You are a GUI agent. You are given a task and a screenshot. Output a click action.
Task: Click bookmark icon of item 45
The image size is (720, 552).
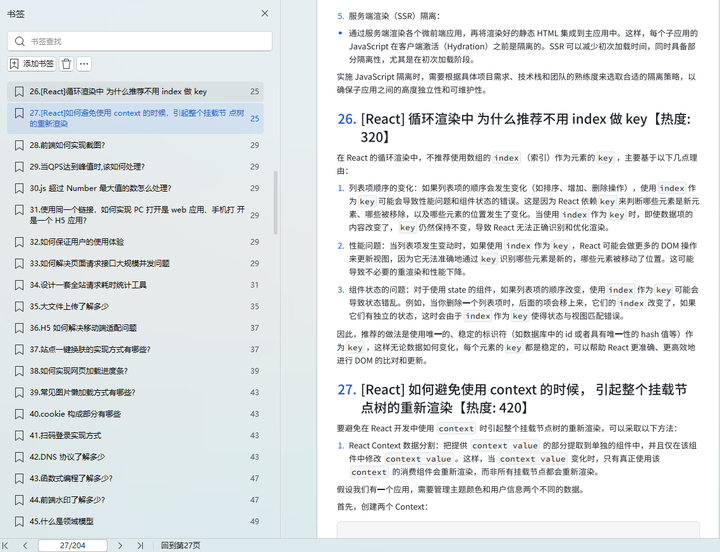(19, 522)
